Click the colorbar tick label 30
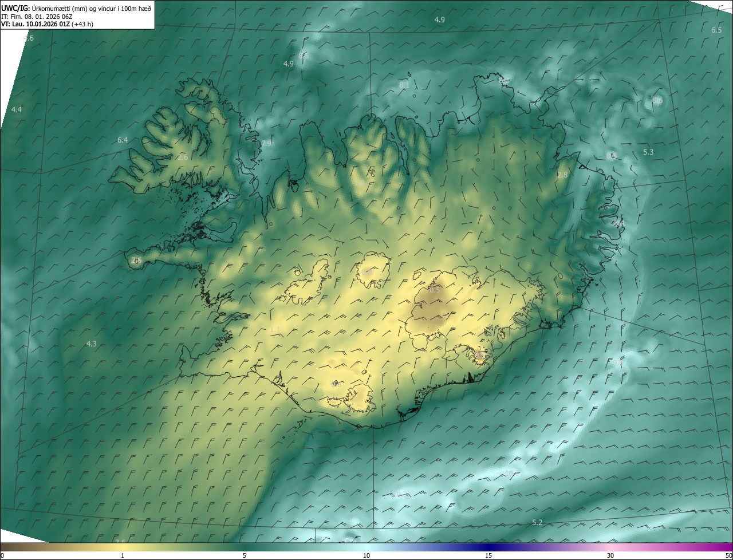Screen dimensions: 733x560 610,556
